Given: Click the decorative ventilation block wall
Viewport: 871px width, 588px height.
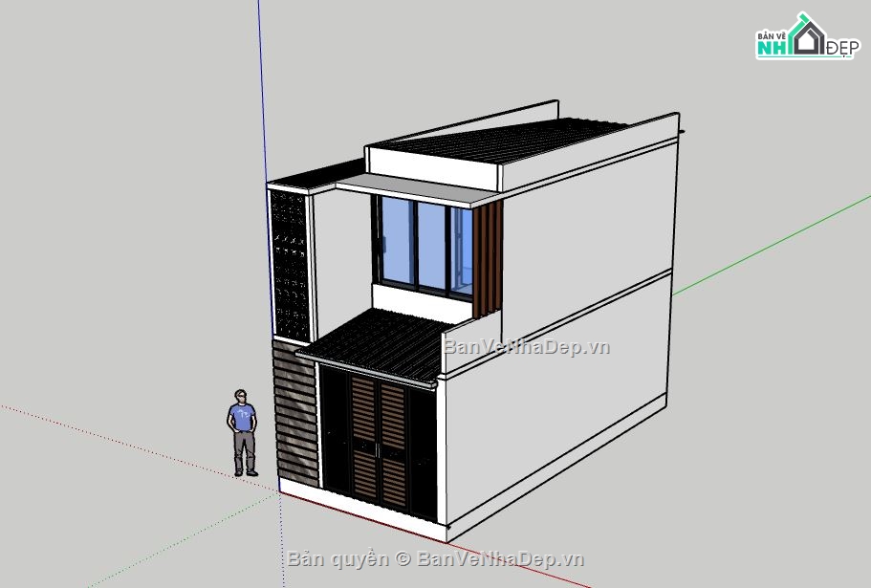Looking at the screenshot, I should click(289, 264).
